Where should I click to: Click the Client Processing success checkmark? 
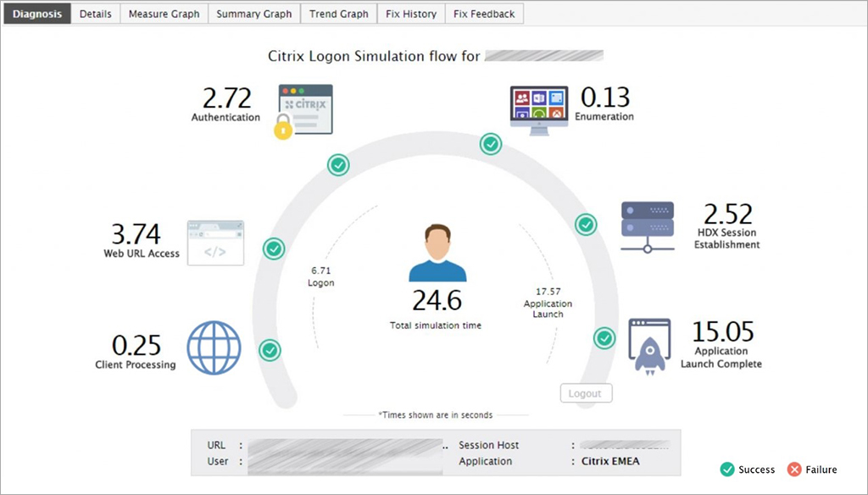tap(270, 350)
